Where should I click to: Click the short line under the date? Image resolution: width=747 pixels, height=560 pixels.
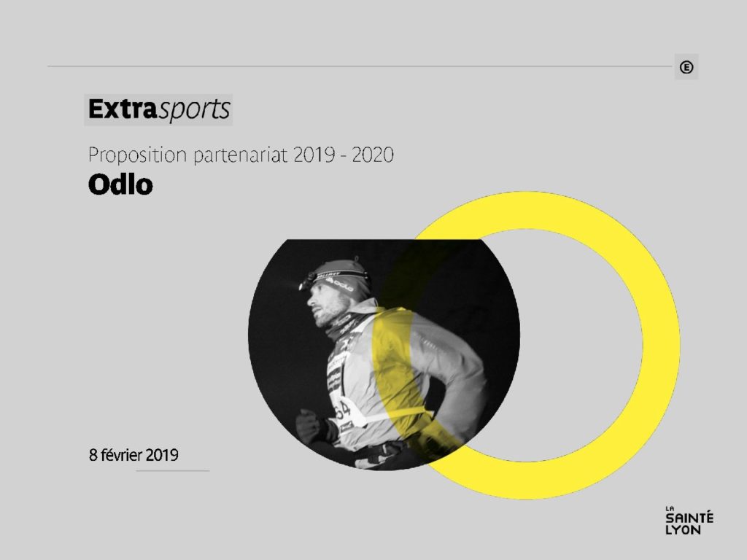point(173,470)
